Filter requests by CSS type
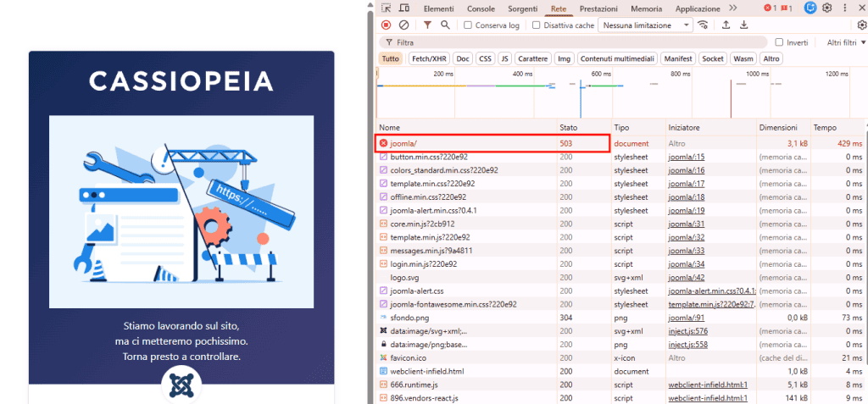This screenshot has width=868, height=404. coord(485,58)
